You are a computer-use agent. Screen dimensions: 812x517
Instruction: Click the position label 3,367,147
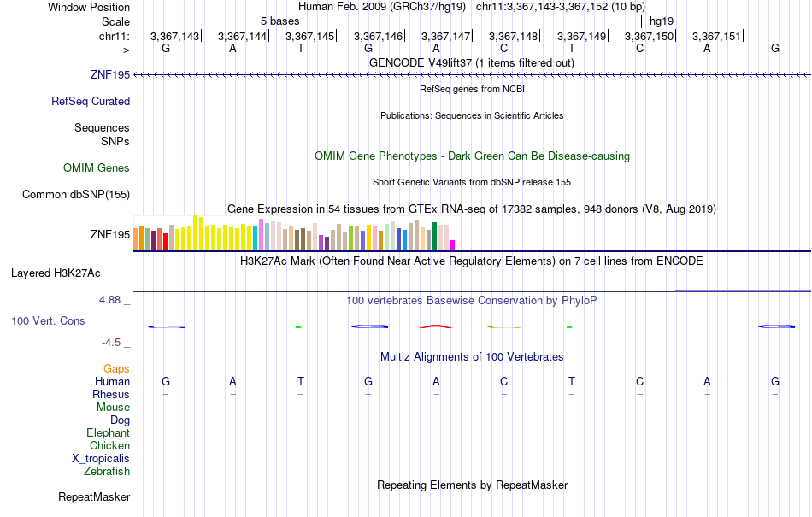(x=445, y=36)
